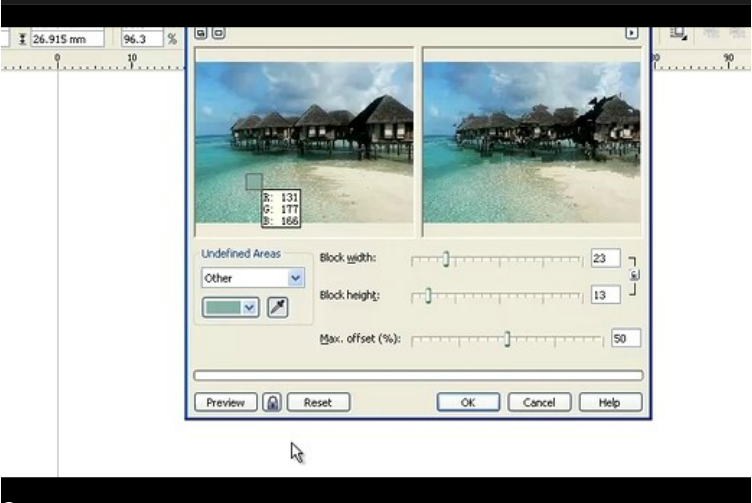Click the Preview button
This screenshot has height=503, width=752.
pyautogui.click(x=225, y=402)
